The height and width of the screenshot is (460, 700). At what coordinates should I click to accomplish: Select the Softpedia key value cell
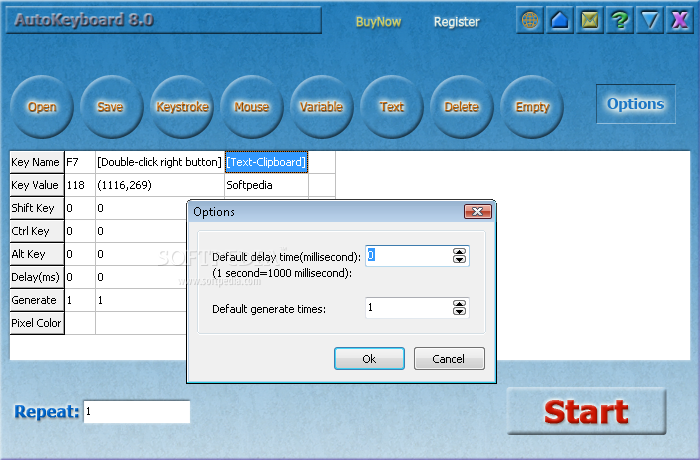(266, 185)
